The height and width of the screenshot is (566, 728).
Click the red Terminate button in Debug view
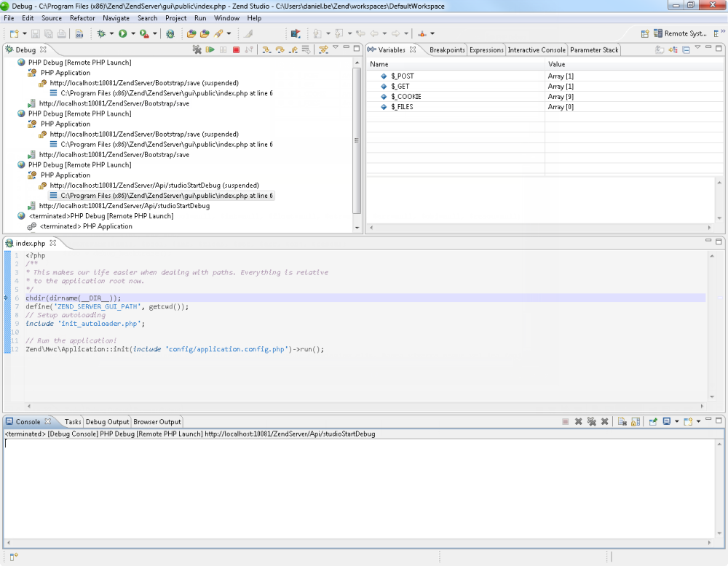point(236,49)
